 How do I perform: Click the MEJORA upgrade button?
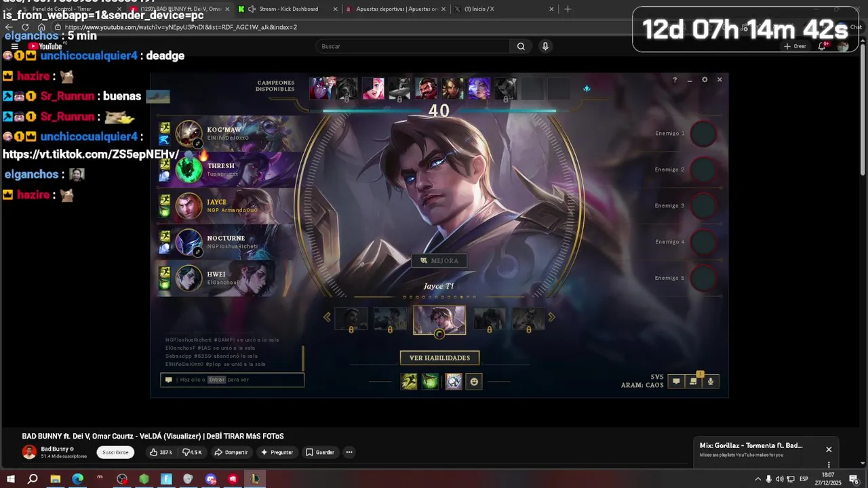click(x=439, y=260)
